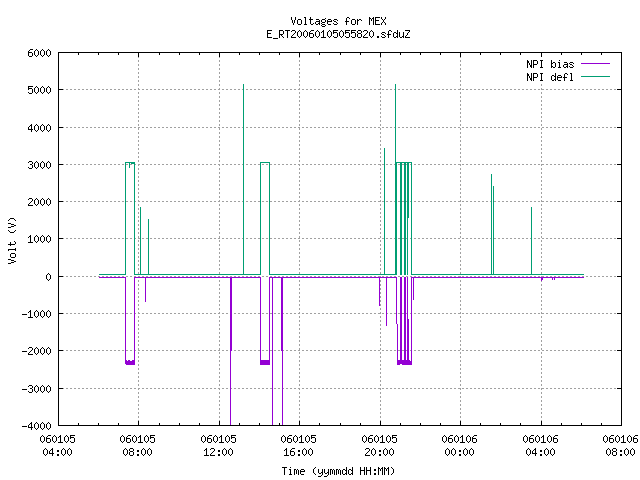Click the chart title 'Voltages for MEX'
This screenshot has width=640, height=480.
(338, 21)
